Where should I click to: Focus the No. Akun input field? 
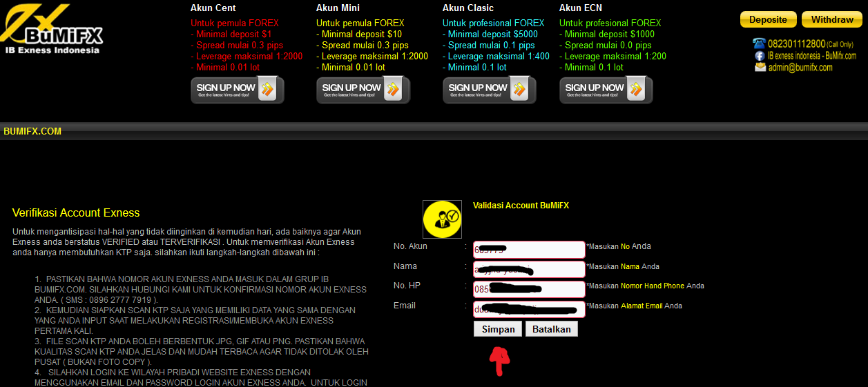point(529,250)
